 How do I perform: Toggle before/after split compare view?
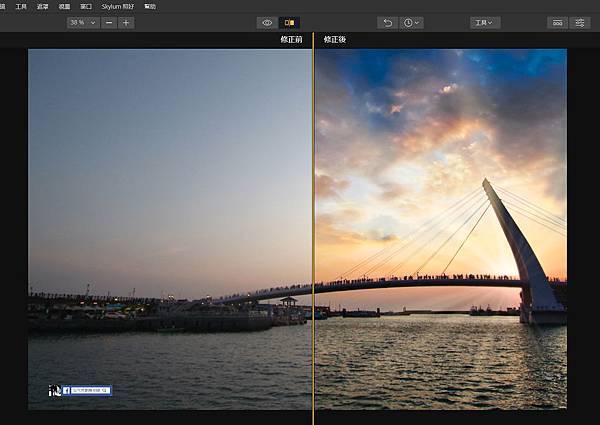click(290, 22)
